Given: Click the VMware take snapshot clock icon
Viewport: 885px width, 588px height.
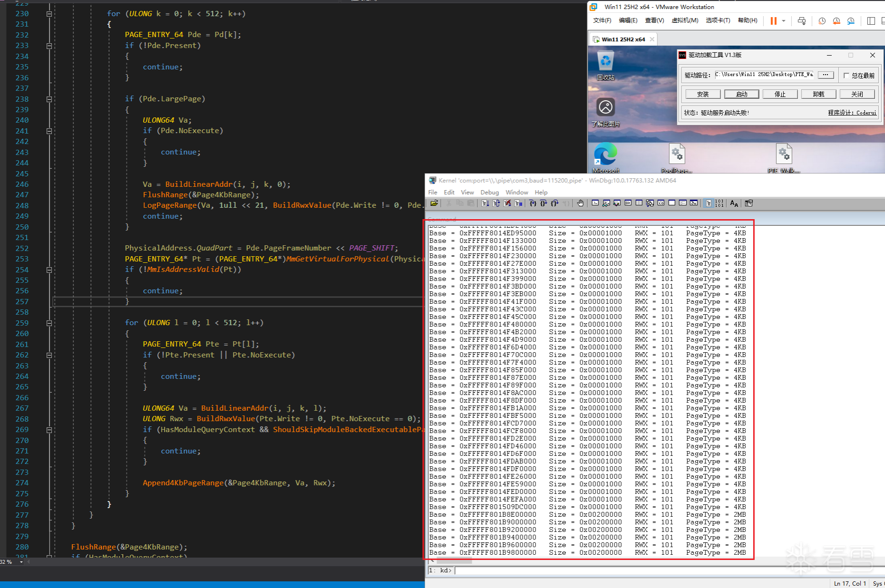Looking at the screenshot, I should point(822,21).
